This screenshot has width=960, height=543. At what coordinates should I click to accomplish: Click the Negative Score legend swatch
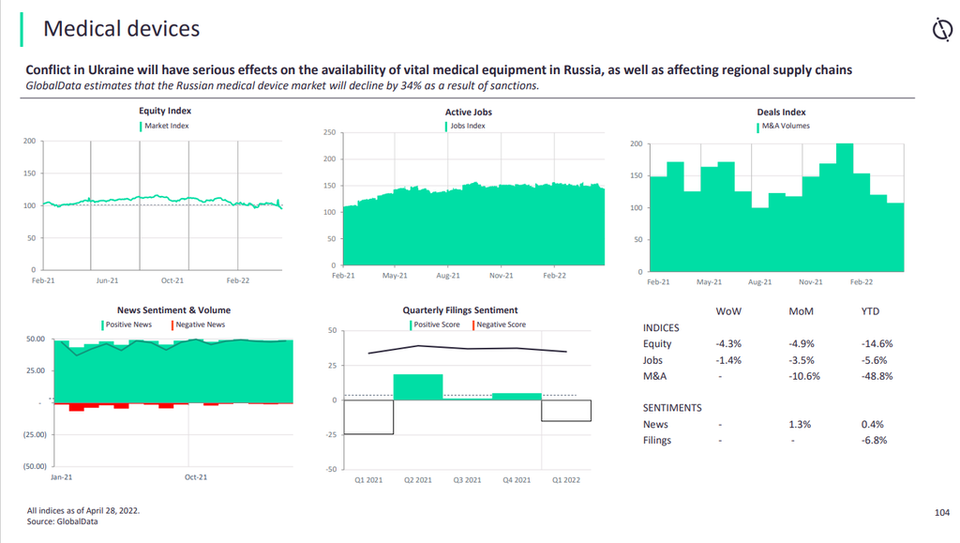[472, 324]
